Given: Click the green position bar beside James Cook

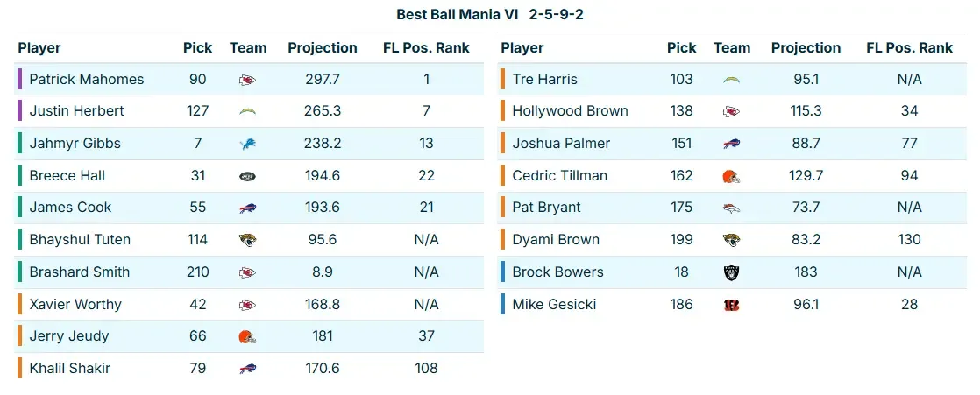Looking at the screenshot, I should pos(19,208).
